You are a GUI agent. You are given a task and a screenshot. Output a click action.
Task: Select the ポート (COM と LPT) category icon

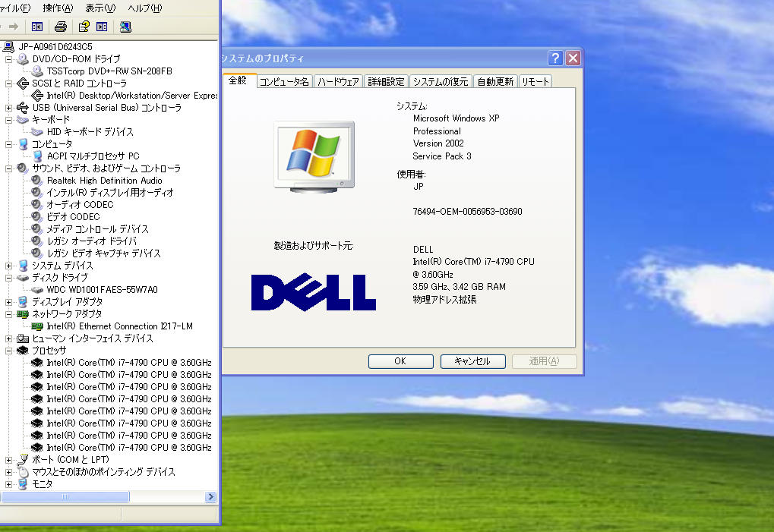click(23, 459)
